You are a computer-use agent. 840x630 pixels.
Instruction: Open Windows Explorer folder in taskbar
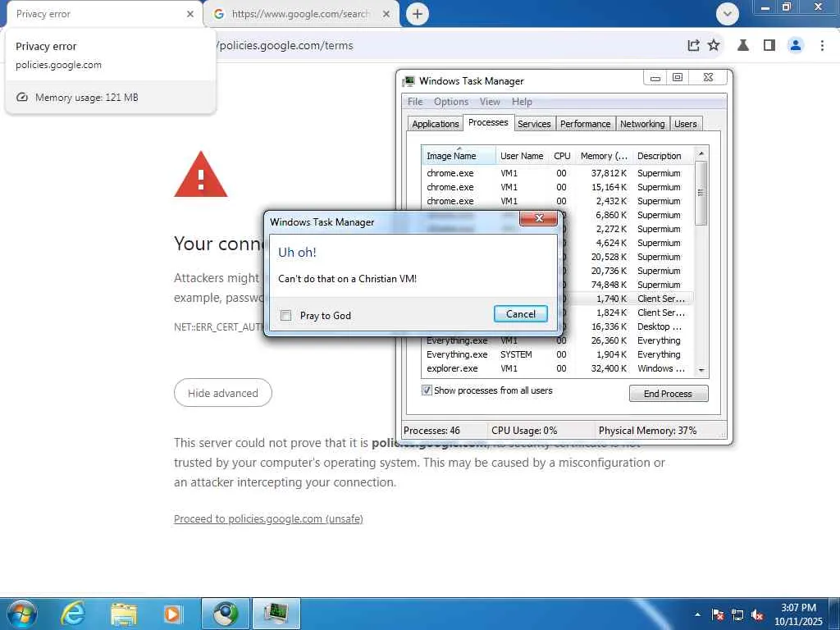pyautogui.click(x=123, y=614)
